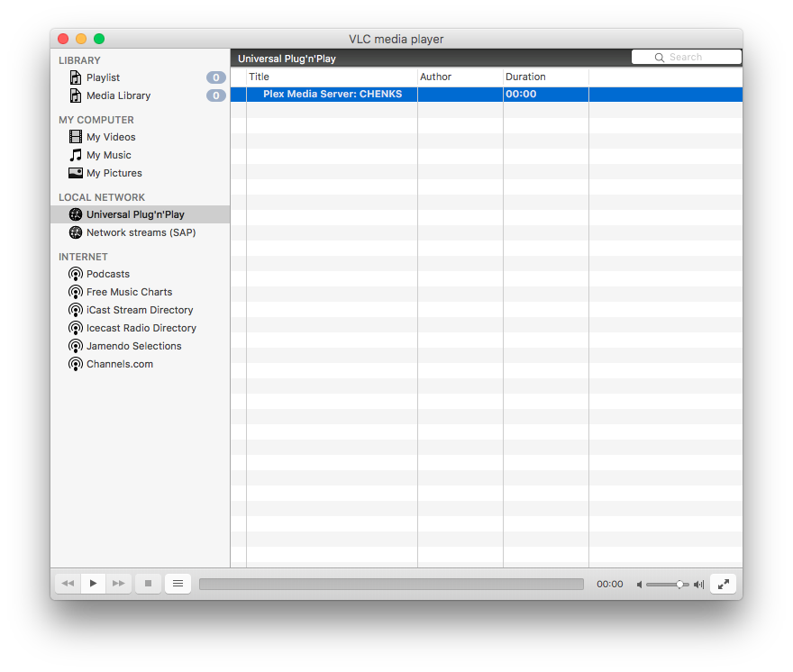
Task: Toggle the playlist view button
Action: pos(178,584)
